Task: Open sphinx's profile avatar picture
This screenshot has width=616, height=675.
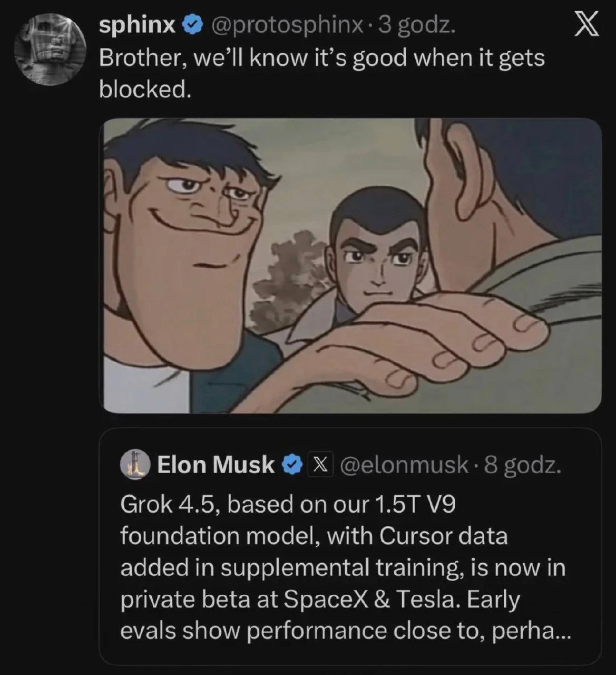Action: (x=51, y=49)
